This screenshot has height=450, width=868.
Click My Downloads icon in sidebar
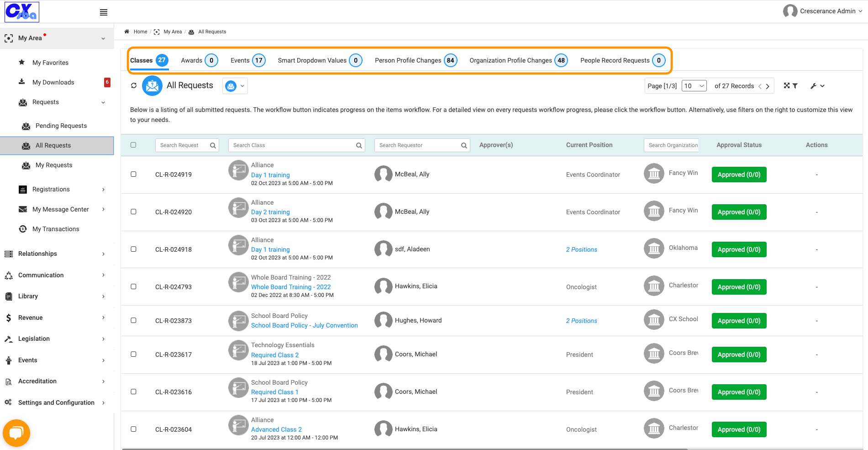click(21, 82)
